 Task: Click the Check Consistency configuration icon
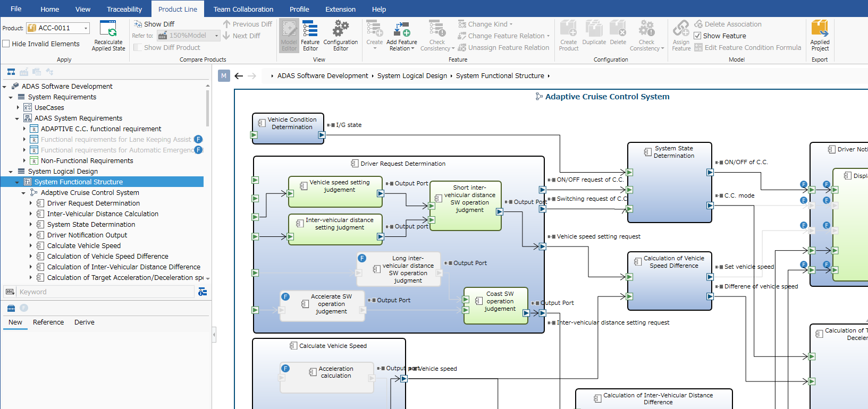point(646,29)
